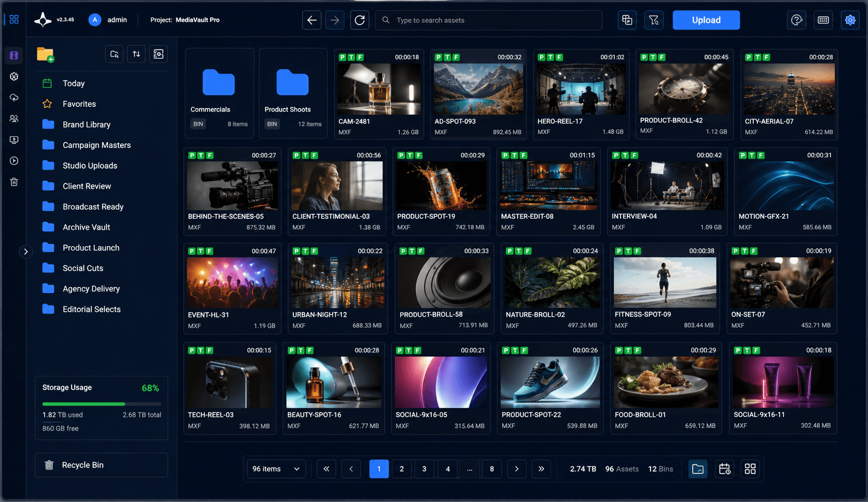Create a new folder with the plus-folder icon
The height and width of the screenshot is (502, 868).
click(x=45, y=54)
